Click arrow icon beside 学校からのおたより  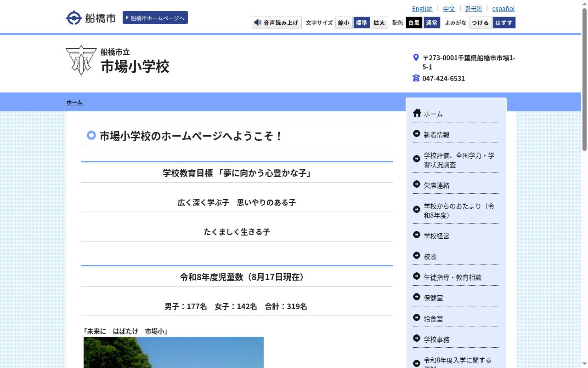coord(417,209)
